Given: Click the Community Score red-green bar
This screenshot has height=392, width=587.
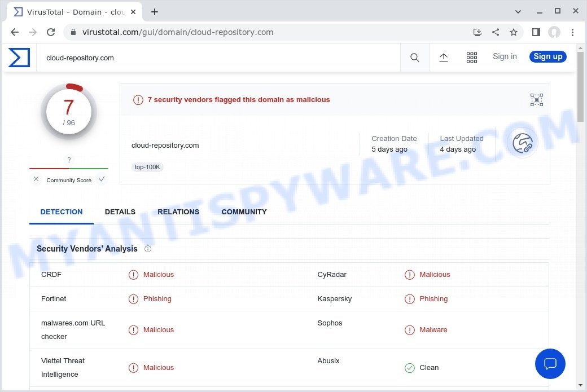Looking at the screenshot, I should tap(69, 169).
